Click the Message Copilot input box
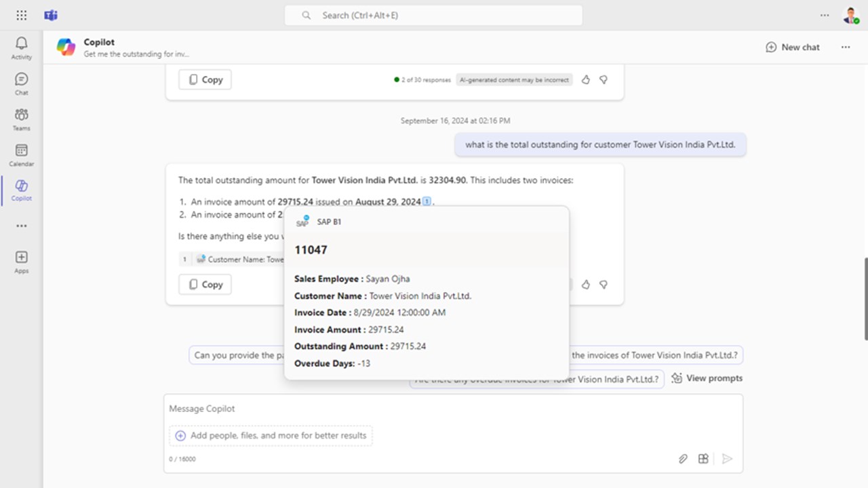The image size is (868, 488). click(453, 409)
